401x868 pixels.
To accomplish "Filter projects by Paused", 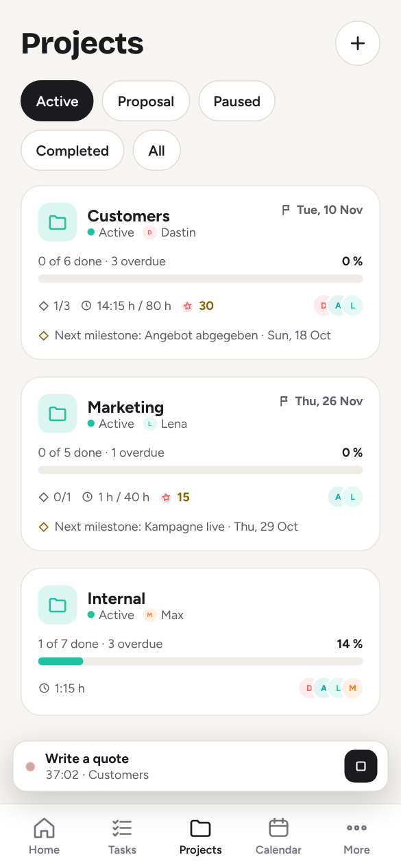I will tap(237, 101).
